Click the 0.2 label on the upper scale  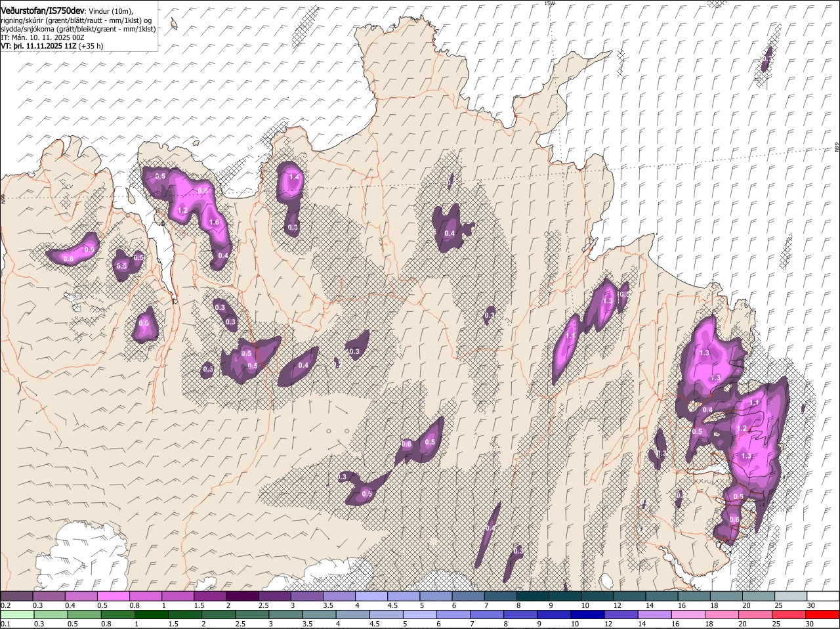5,605
